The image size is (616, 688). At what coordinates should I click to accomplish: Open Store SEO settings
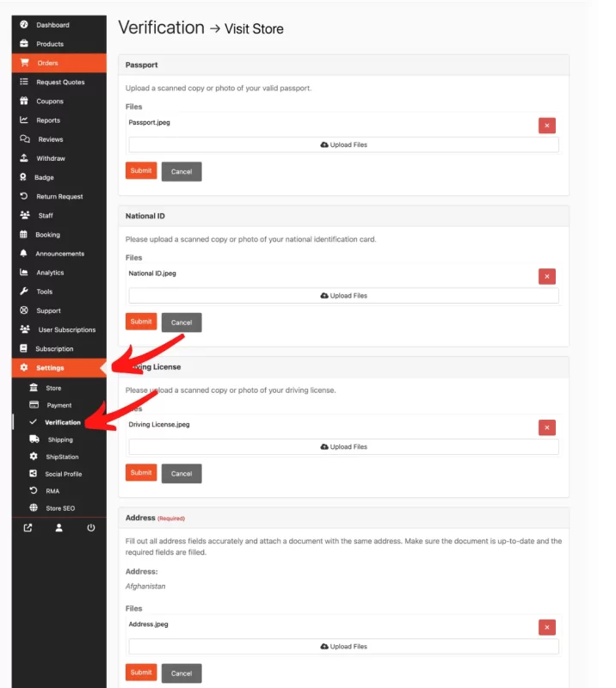pyautogui.click(x=60, y=508)
